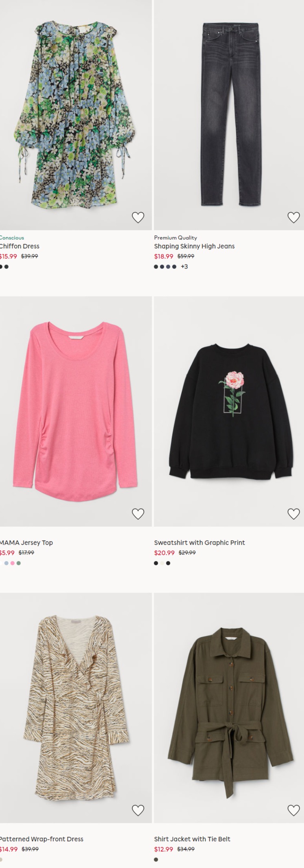The height and width of the screenshot is (868, 304).
Task: Click the floral chiffon dress product image
Action: [x=76, y=115]
